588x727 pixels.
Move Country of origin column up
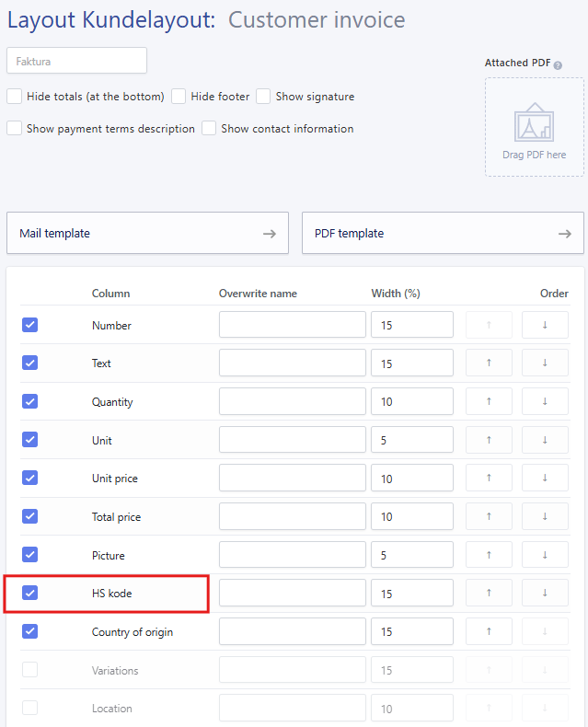pos(489,632)
